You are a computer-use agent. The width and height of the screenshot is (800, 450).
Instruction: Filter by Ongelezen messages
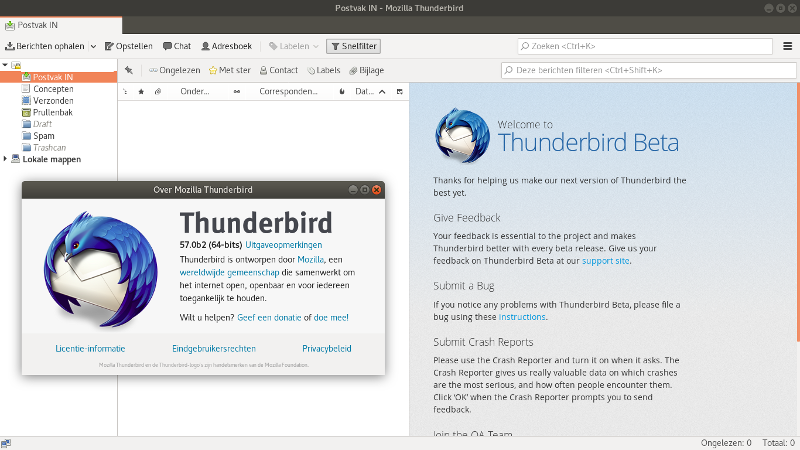click(174, 70)
